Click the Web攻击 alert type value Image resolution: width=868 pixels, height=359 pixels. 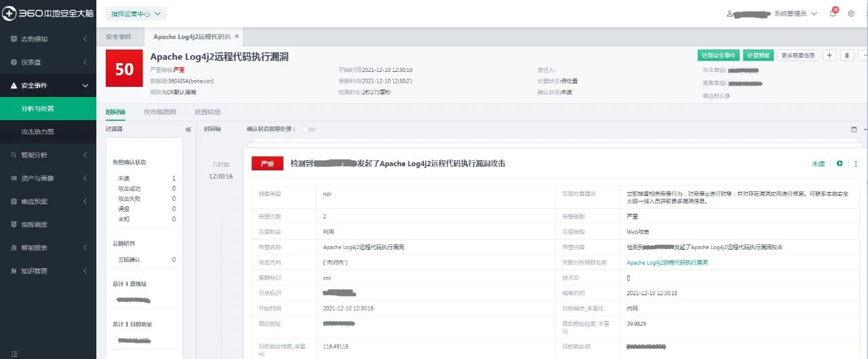coord(638,232)
